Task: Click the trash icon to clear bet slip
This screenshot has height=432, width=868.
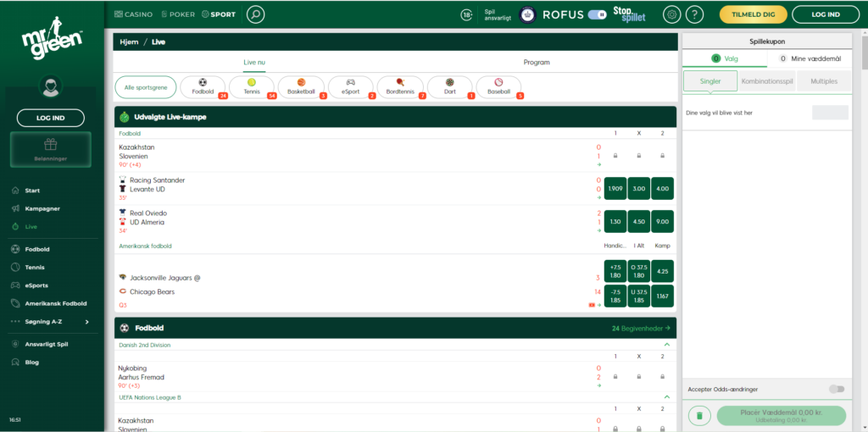Action: (699, 415)
